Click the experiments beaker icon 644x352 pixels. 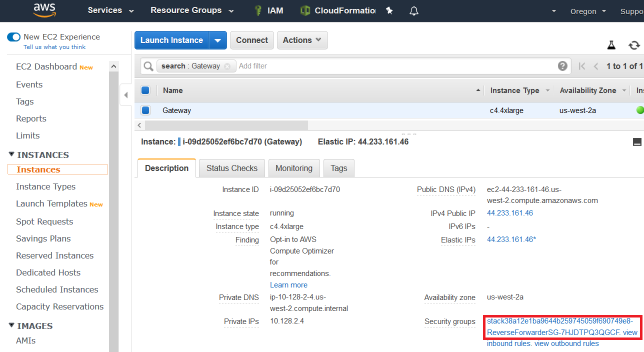pos(611,44)
